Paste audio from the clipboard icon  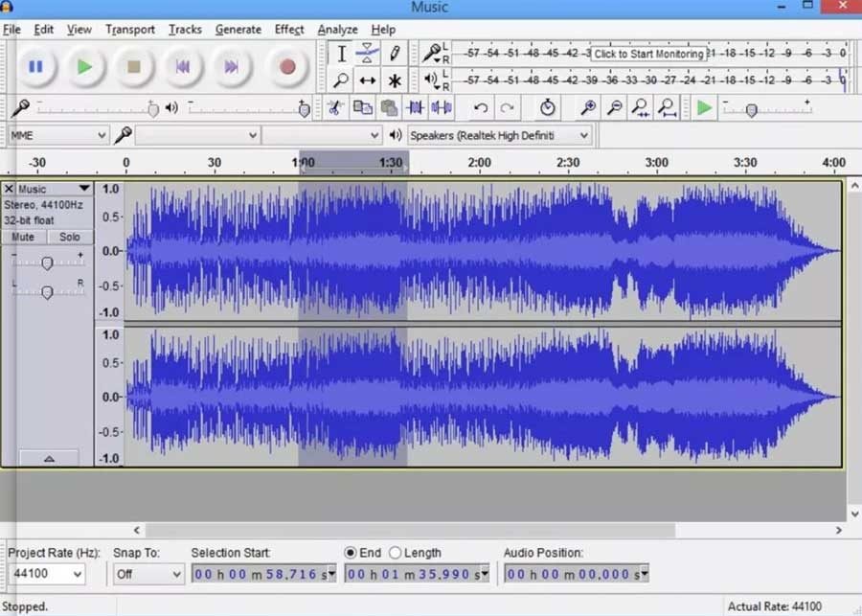(x=389, y=107)
